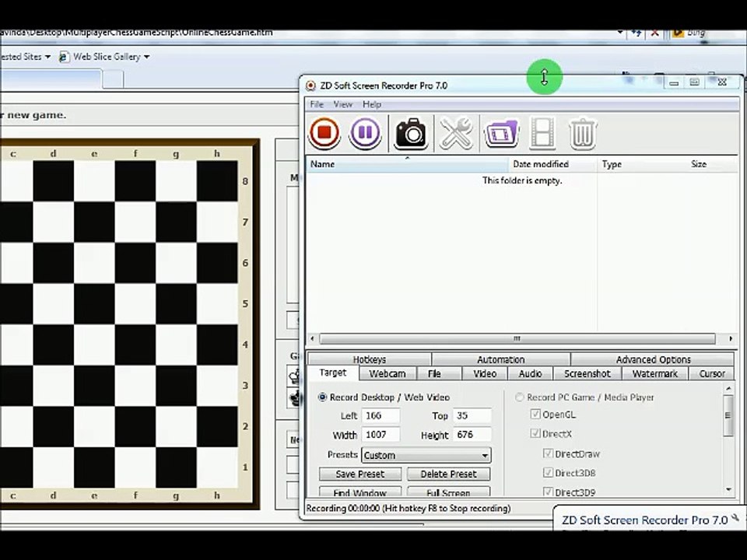This screenshot has width=747, height=560.
Task: Switch to the Screenshot tab
Action: (587, 374)
